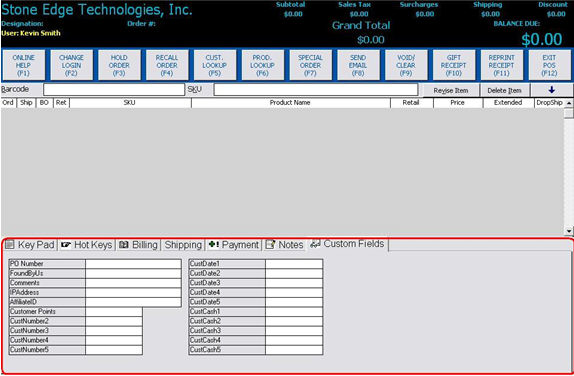
Task: Click the Comments value field
Action: pos(133,283)
